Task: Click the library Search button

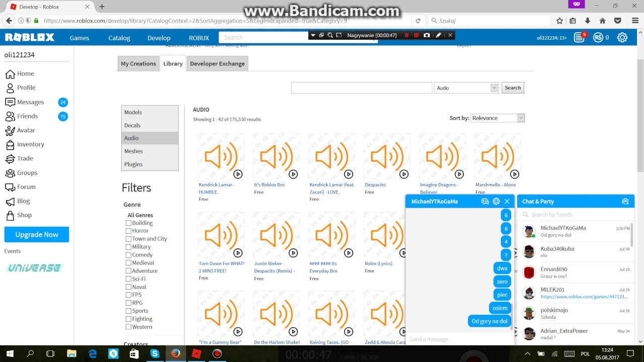Action: [513, 88]
